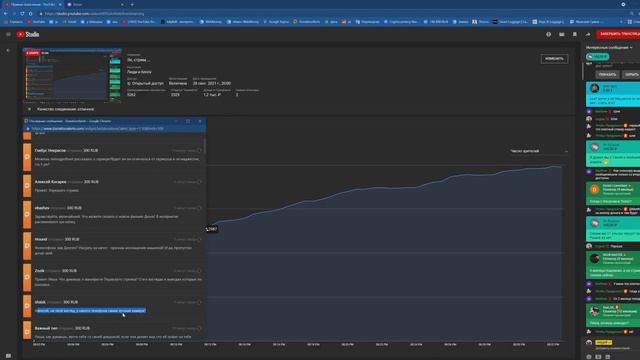This screenshot has width=640, height=360.
Task: Open the YouTube Studio hamburger menu
Action: pos(8,34)
